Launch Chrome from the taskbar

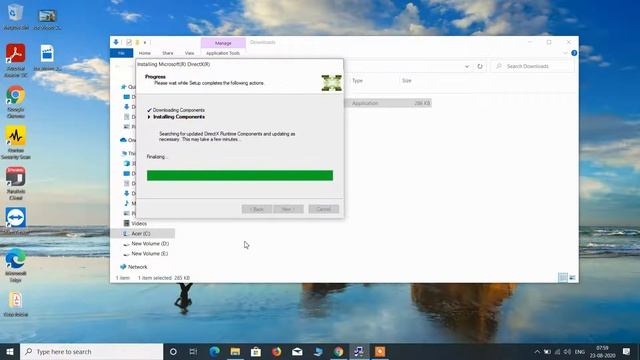coord(338,351)
